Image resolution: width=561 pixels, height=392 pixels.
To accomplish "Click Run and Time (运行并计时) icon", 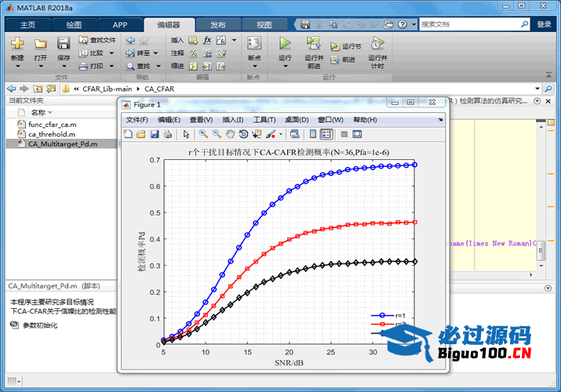I will 377,43.
